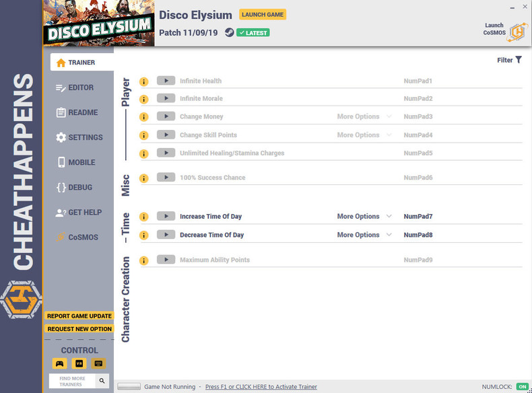Click REQUEST NEW OPTION button
Viewport: 532px width, 393px height.
pos(79,329)
